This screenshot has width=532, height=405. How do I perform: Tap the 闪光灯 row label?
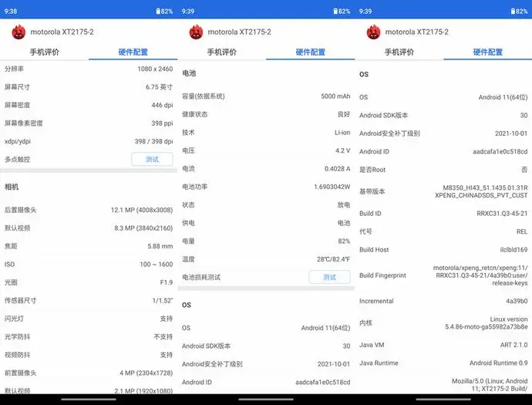coord(14,319)
